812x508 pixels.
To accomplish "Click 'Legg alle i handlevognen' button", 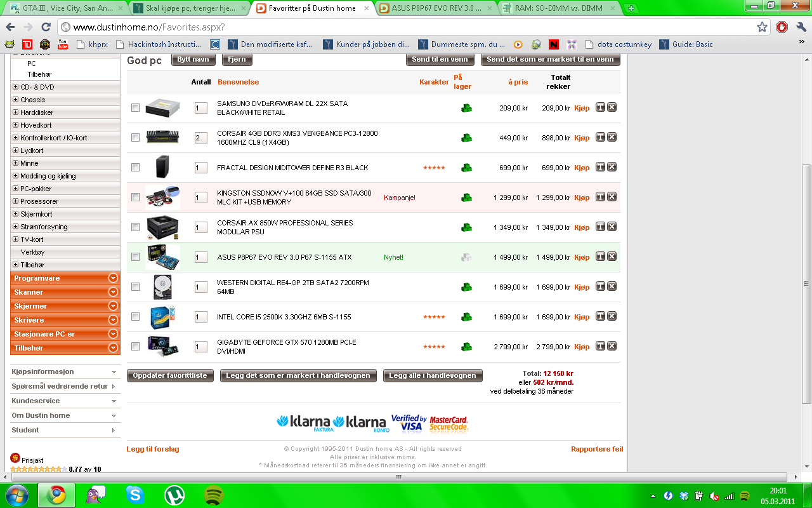I will [x=433, y=375].
